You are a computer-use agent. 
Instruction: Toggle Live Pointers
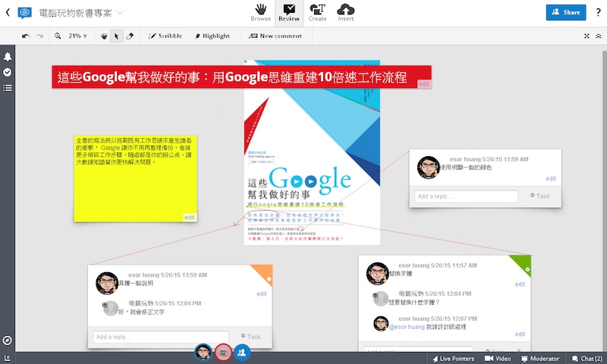(453, 359)
